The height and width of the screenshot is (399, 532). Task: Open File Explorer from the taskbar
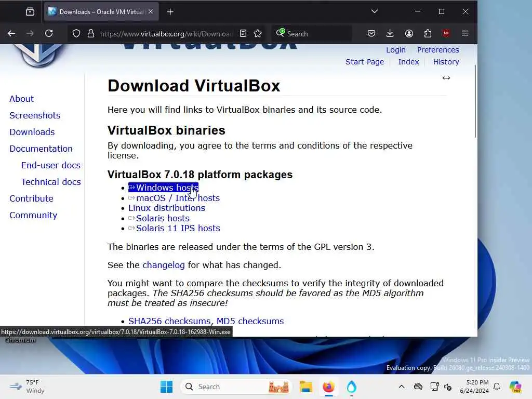305,387
